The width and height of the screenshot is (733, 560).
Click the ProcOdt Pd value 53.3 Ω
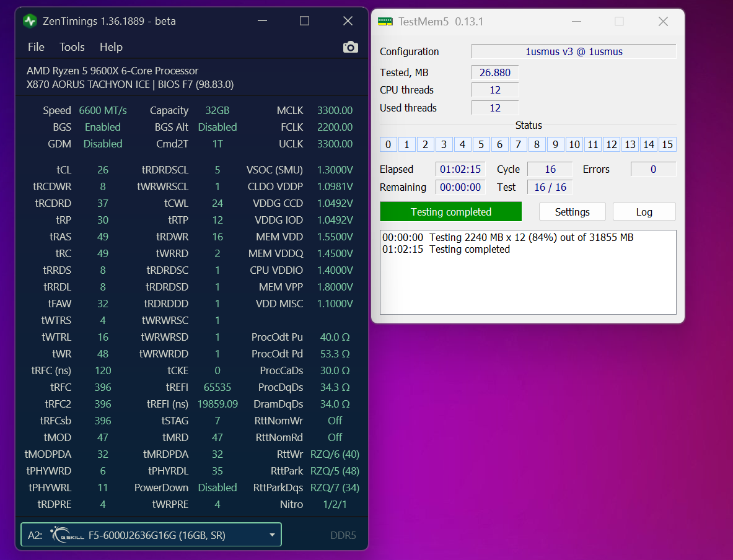[x=335, y=354]
